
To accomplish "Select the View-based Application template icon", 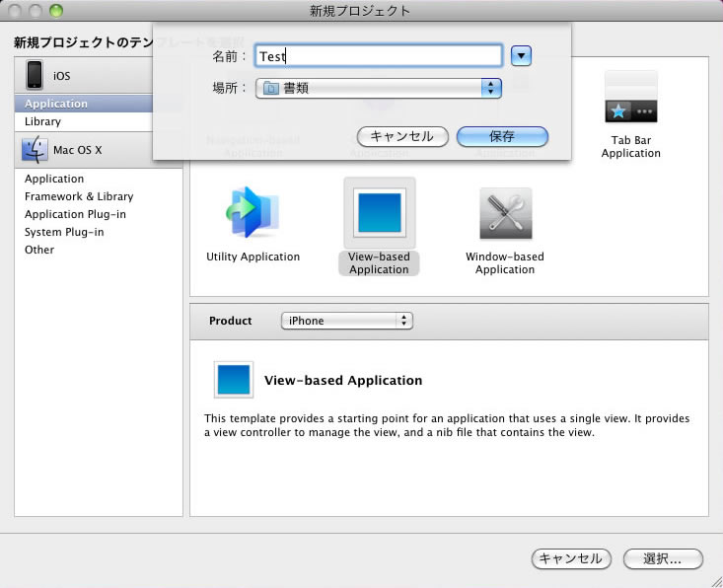I will [380, 212].
